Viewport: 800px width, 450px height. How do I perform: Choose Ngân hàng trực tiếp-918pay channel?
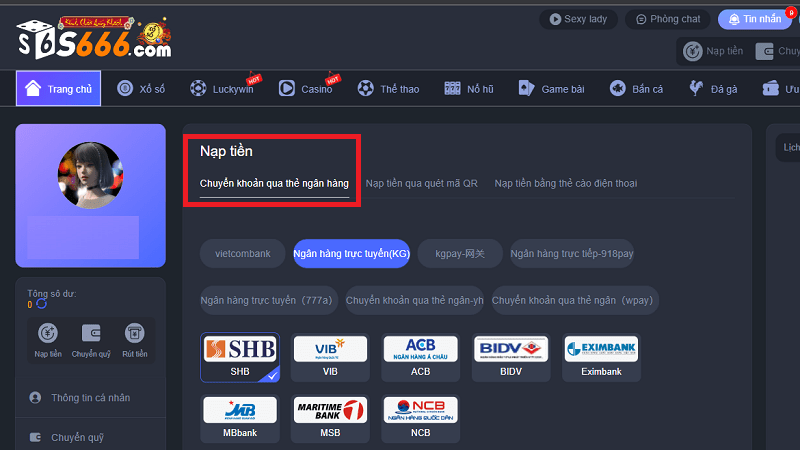pyautogui.click(x=571, y=254)
